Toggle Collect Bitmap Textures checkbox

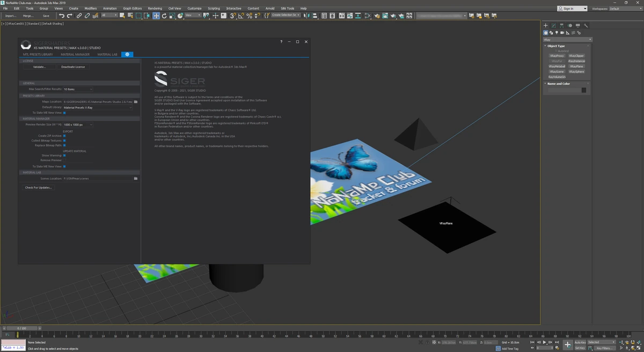[64, 141]
